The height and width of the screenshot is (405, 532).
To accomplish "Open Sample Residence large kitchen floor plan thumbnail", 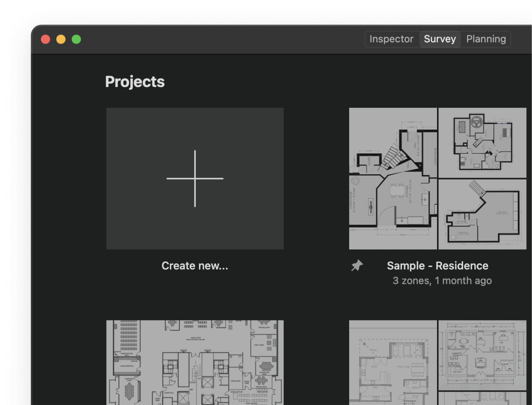I will (393, 178).
